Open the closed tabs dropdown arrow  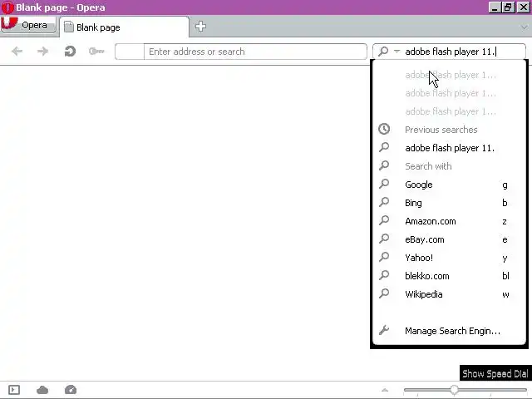[525, 27]
